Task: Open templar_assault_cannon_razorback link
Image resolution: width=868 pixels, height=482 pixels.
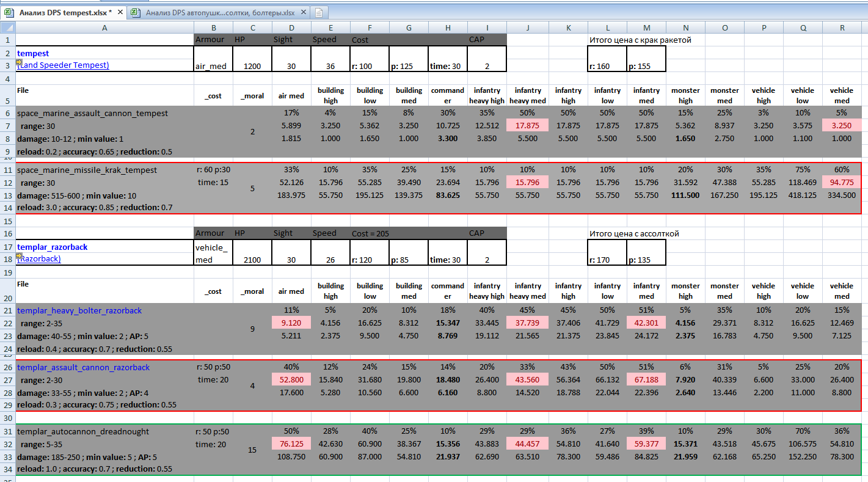Action: pos(83,367)
